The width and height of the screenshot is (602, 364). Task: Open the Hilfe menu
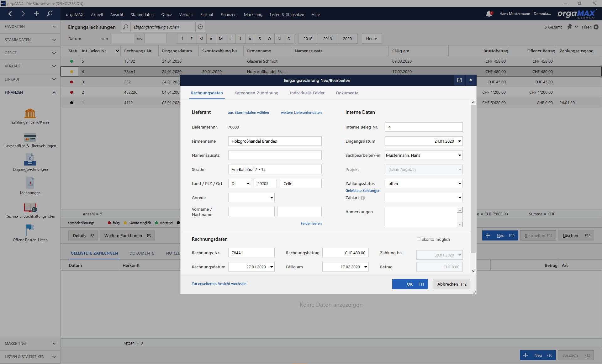click(315, 14)
